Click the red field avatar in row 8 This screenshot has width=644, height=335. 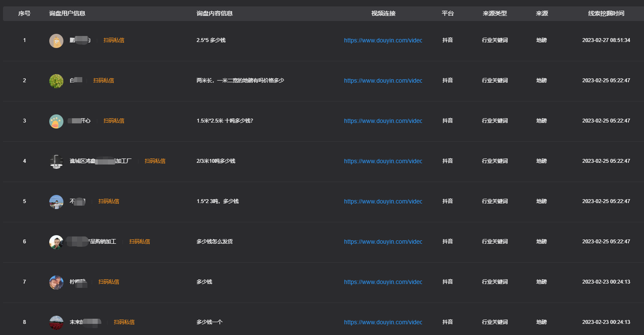pos(56,323)
